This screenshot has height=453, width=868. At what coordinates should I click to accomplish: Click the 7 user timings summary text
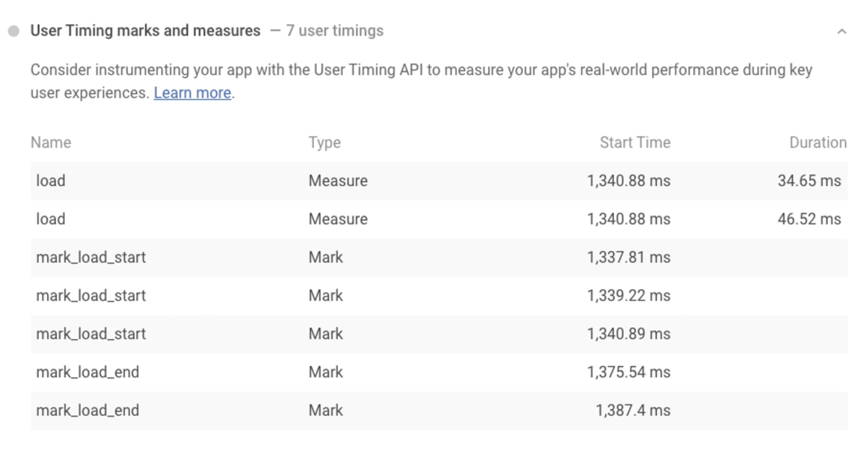[x=334, y=31]
